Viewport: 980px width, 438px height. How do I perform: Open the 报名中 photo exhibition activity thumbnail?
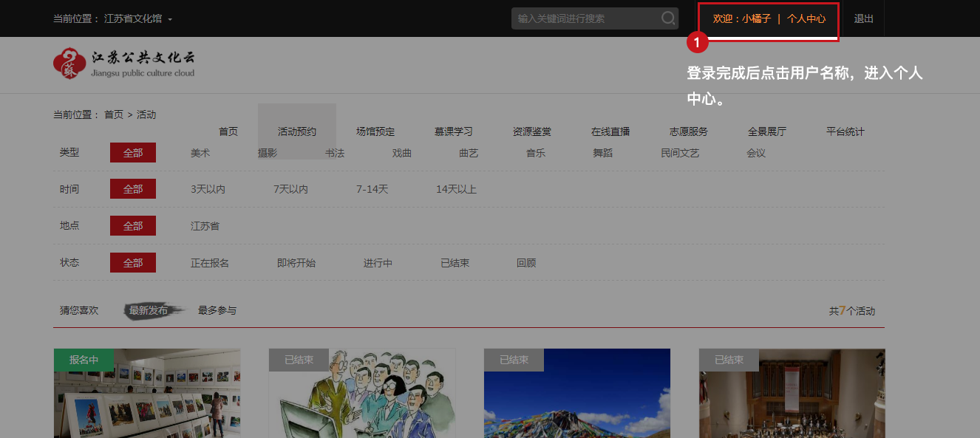click(x=147, y=393)
